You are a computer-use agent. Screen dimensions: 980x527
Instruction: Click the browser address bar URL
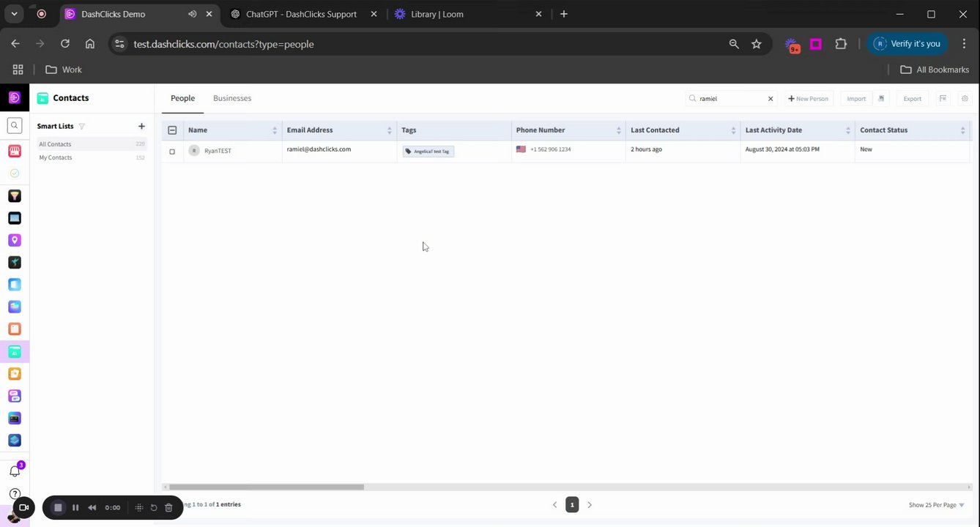pos(223,44)
